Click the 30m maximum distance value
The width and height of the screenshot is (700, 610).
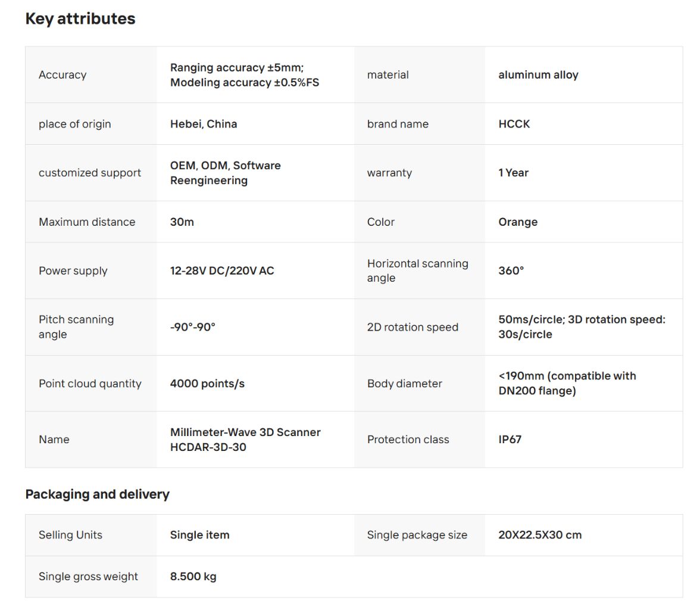[182, 222]
